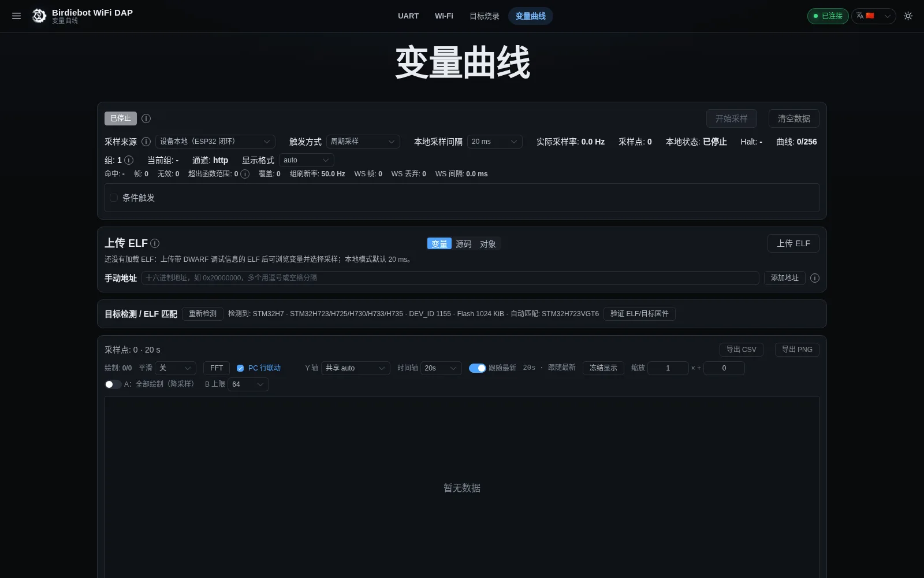Focus the 手动地址 hex address input
Image resolution: width=924 pixels, height=578 pixels.
450,278
